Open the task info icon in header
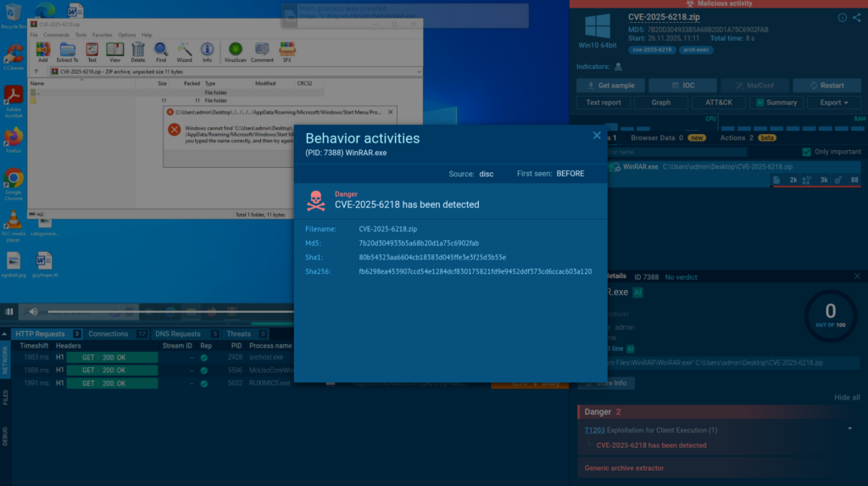 pyautogui.click(x=842, y=17)
